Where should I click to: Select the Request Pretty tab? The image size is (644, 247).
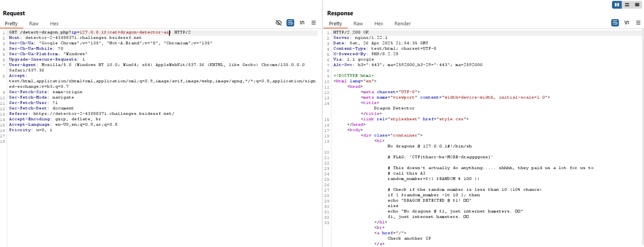tap(11, 24)
